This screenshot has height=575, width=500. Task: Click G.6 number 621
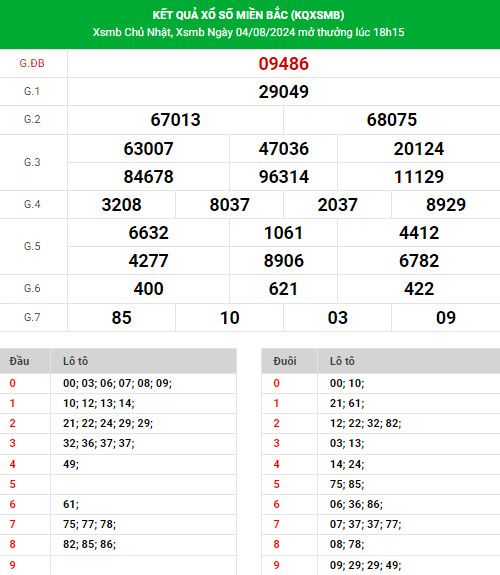pos(283,289)
